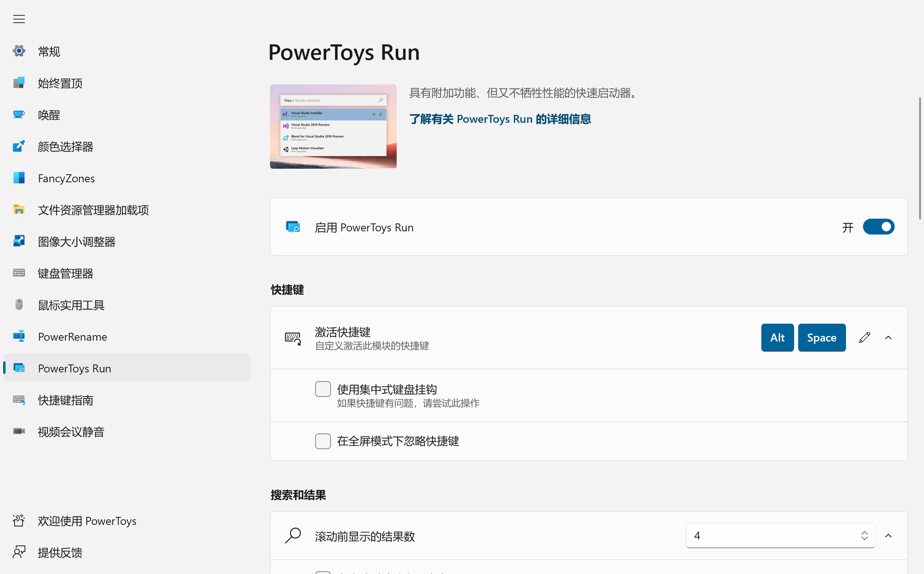Click the 颜色选择器 color picker icon
This screenshot has height=574, width=924.
[19, 146]
